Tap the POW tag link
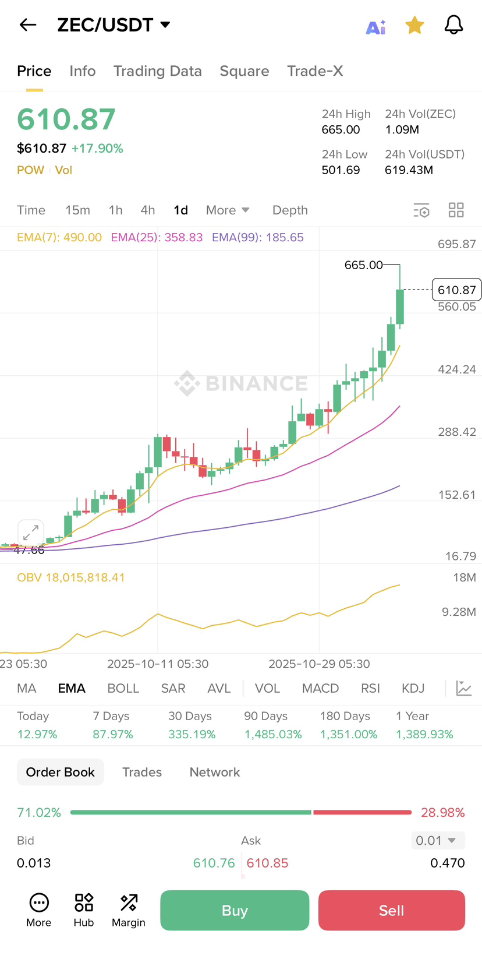Screen dimensions: 482x980 30,170
